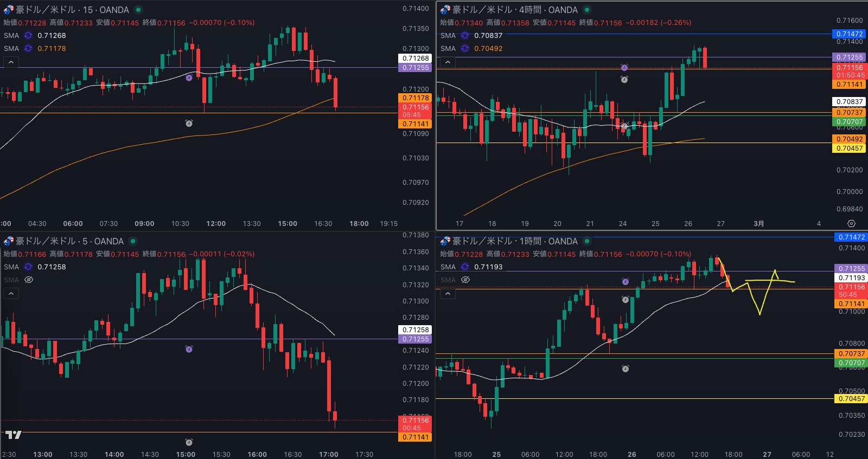The height and width of the screenshot is (459, 868).
Task: Open chart settings gear on 4-hour chart
Action: (x=851, y=223)
